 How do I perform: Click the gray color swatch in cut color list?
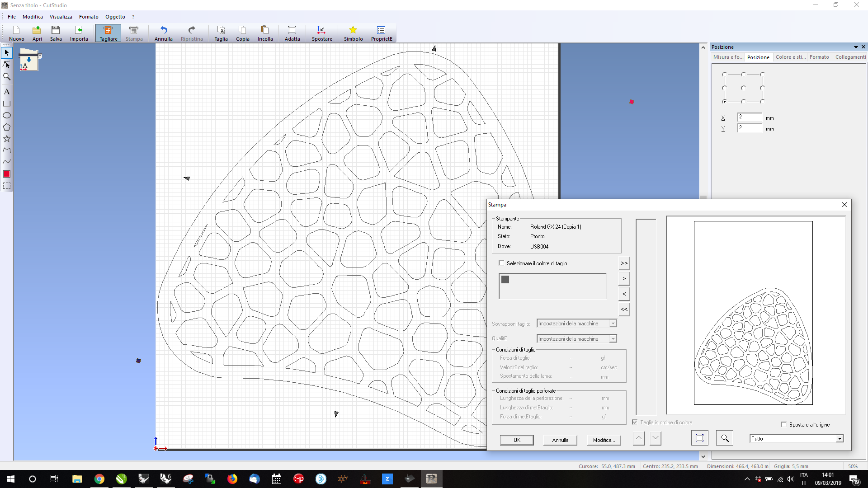(x=505, y=280)
